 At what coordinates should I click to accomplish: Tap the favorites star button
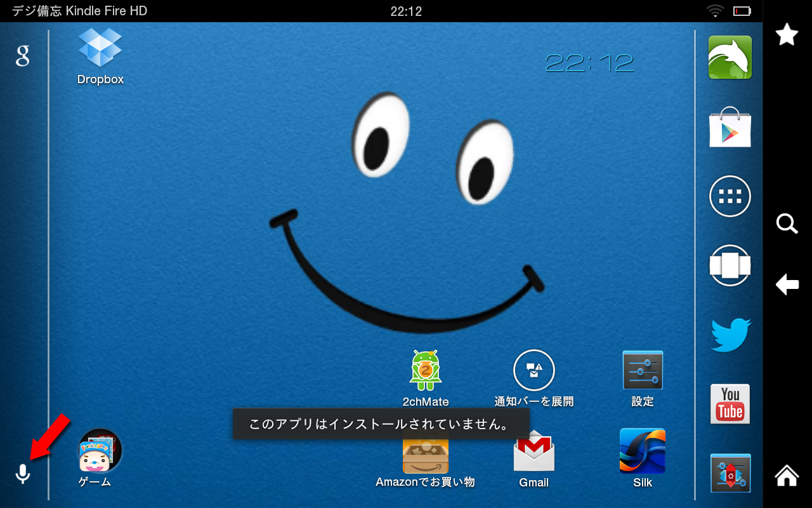(x=787, y=34)
